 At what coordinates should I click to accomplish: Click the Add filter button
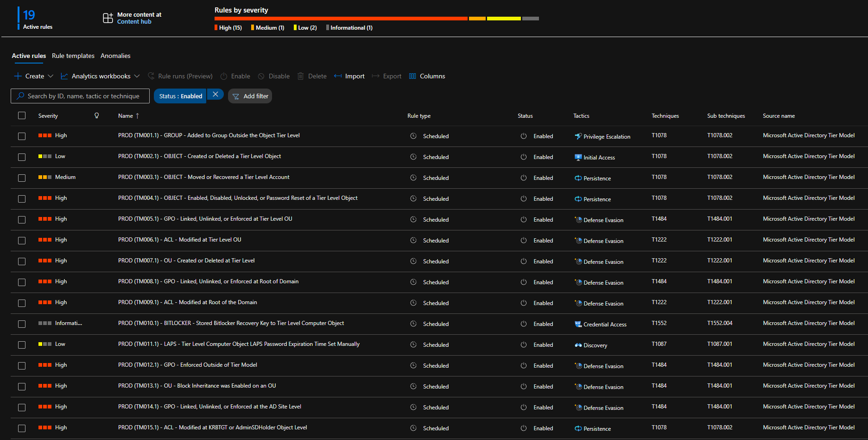pos(250,96)
